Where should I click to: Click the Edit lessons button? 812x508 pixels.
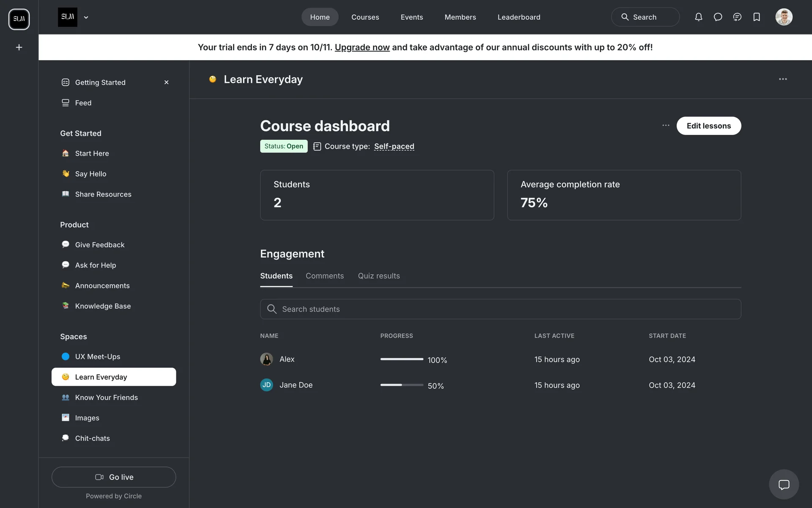pyautogui.click(x=708, y=126)
